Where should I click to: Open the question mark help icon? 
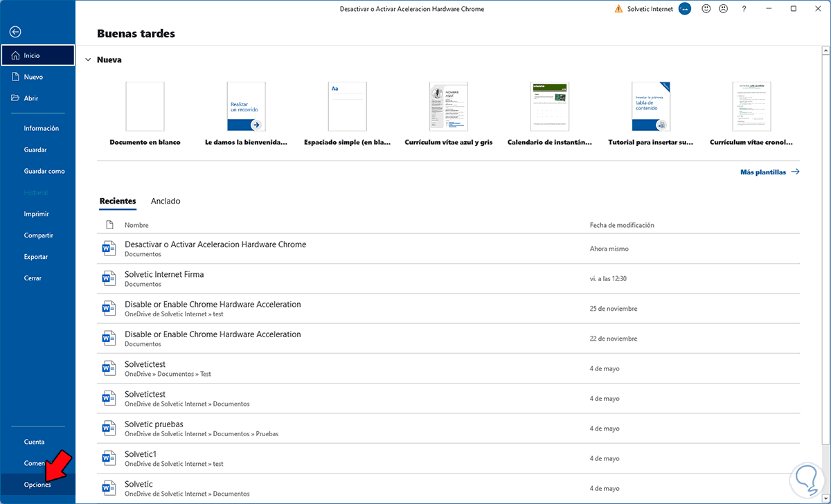pos(744,9)
